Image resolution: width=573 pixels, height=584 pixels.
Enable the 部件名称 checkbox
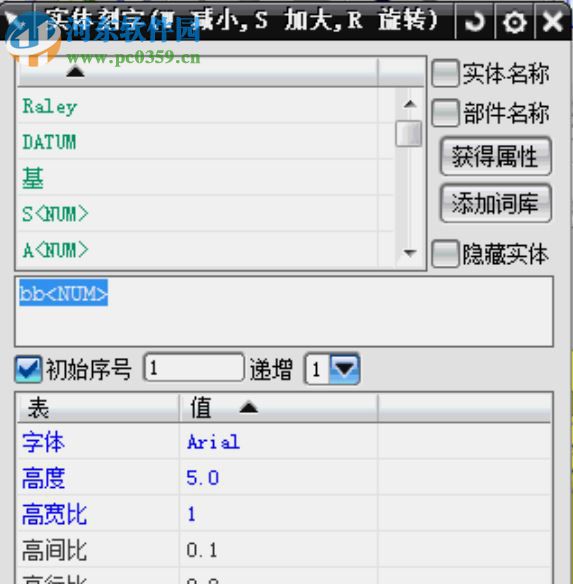tap(445, 113)
